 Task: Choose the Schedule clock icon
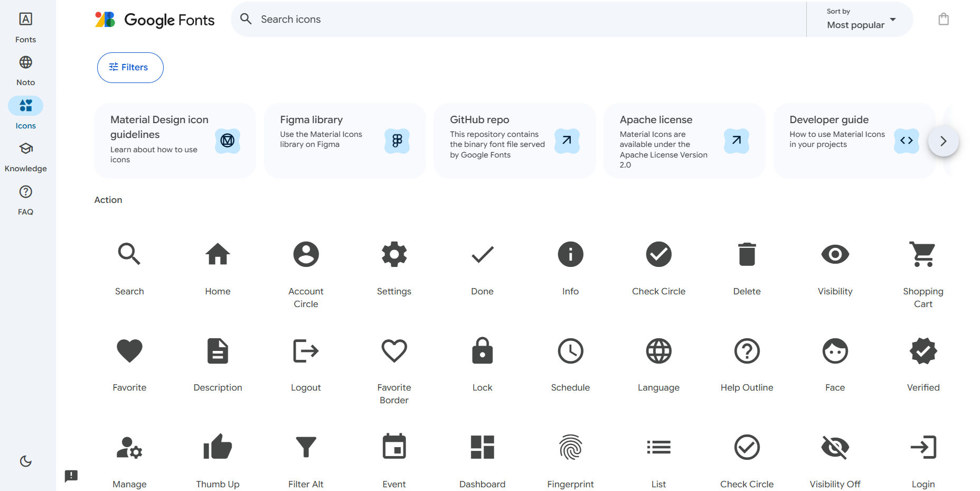[x=570, y=351]
